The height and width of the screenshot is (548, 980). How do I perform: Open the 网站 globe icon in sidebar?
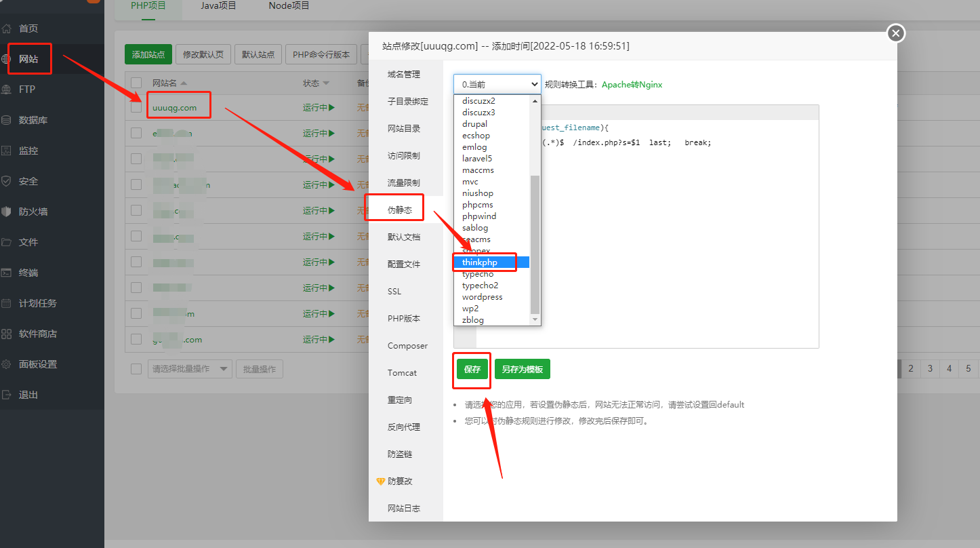pos(7,59)
